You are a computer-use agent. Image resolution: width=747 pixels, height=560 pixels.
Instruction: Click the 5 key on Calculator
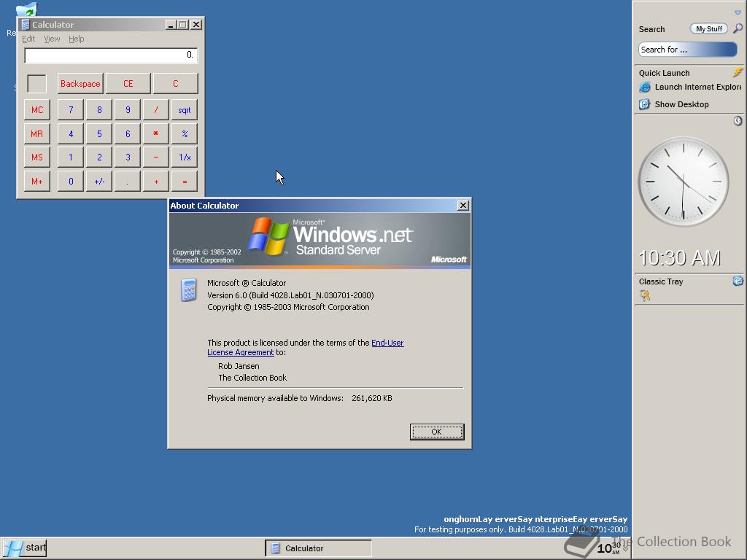click(99, 134)
